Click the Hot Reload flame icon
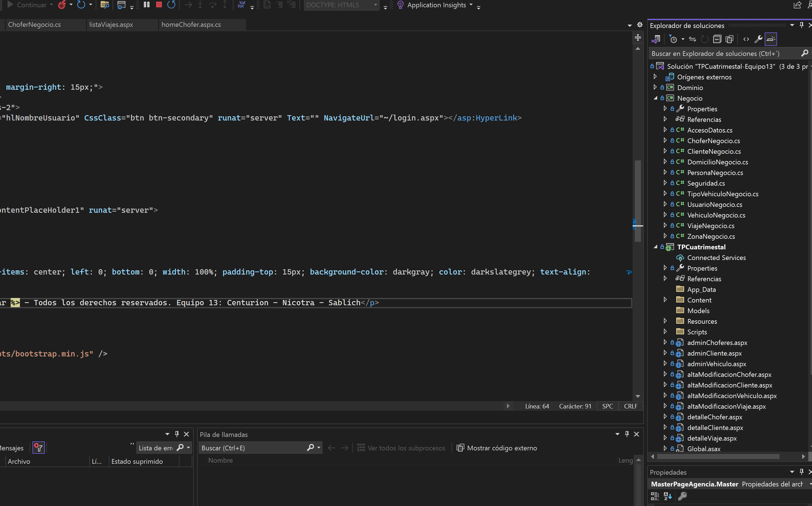812x506 pixels. [62, 5]
